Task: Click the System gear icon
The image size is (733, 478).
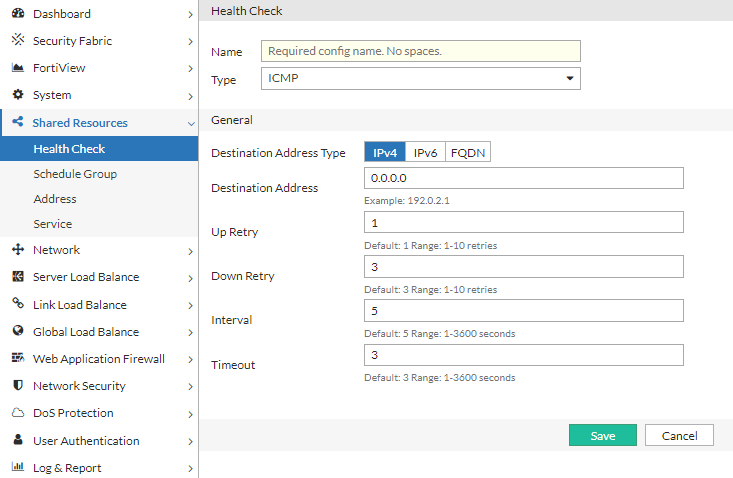Action: (17, 95)
